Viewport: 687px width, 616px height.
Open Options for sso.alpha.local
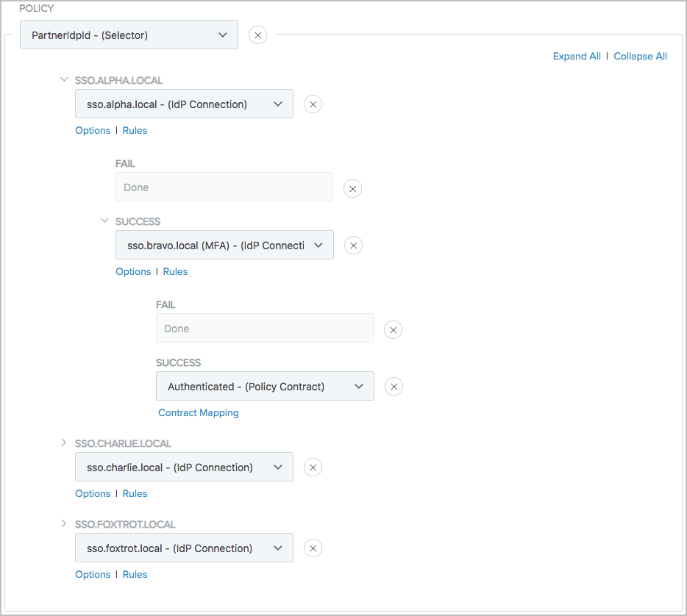(x=93, y=130)
